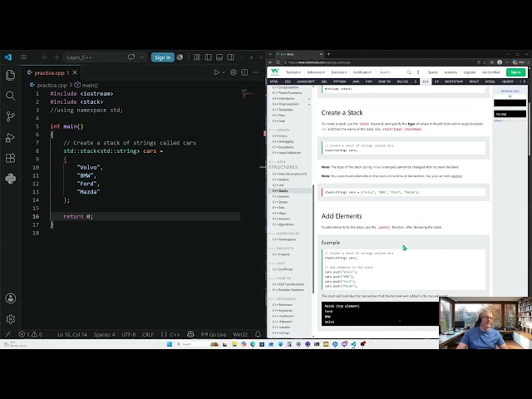Screen dimensions: 532x399
Task: Select the JAVASCRIPT topic in nav bar
Action: pos(306,81)
